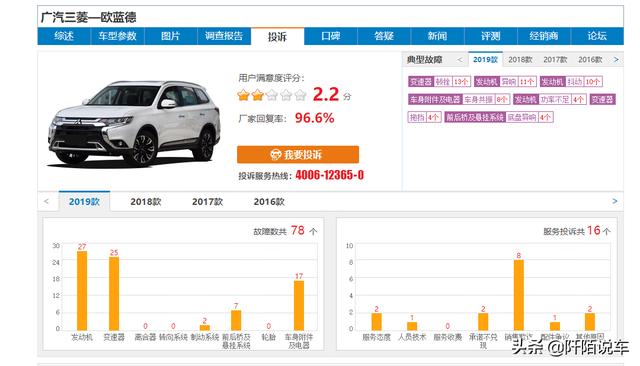This screenshot has width=640, height=366.
Task: Select 2018款 in the lower year tabs
Action: click(146, 202)
